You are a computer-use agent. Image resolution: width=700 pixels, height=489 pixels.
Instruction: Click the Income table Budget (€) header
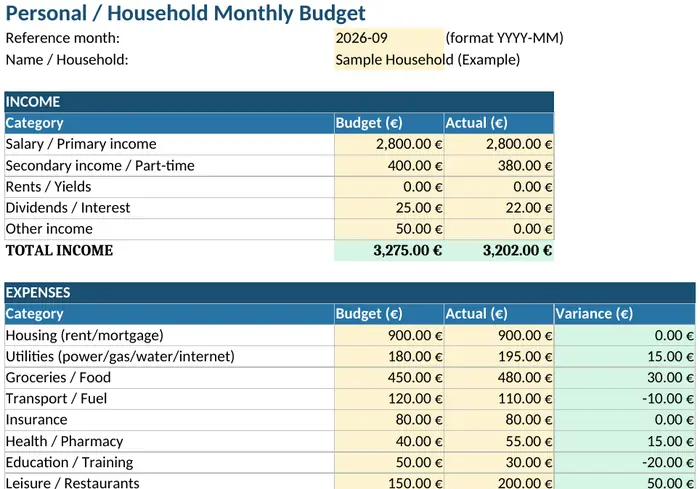[x=389, y=123]
